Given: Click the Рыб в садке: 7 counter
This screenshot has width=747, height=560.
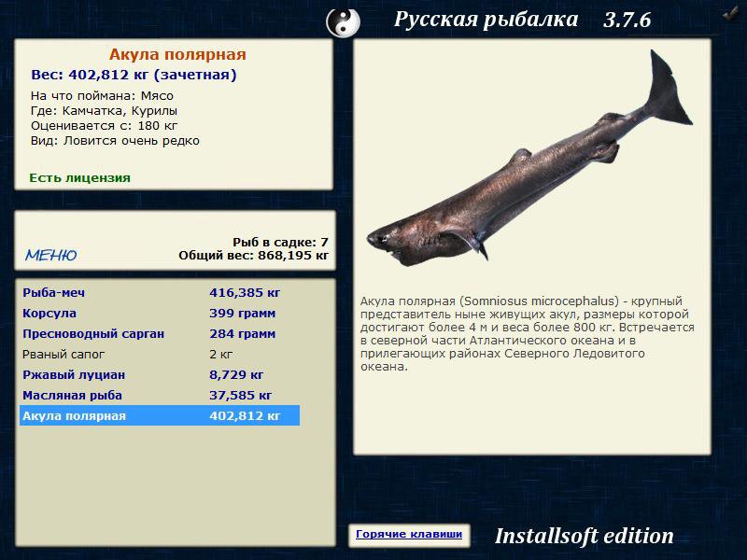Looking at the screenshot, I should 281,242.
